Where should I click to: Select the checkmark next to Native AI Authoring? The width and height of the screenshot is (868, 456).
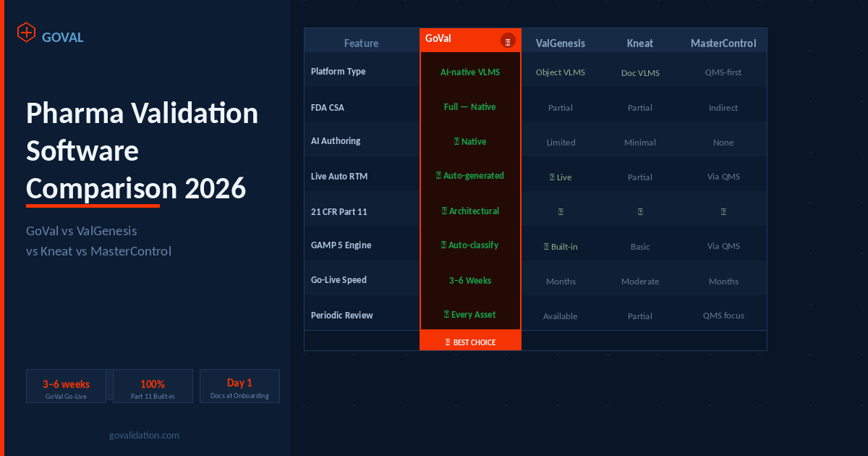tap(459, 141)
